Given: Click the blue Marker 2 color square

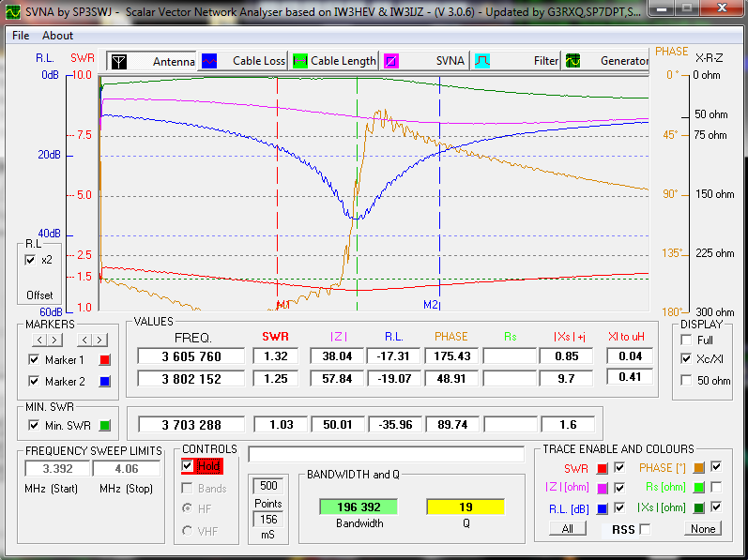Looking at the screenshot, I should (104, 382).
